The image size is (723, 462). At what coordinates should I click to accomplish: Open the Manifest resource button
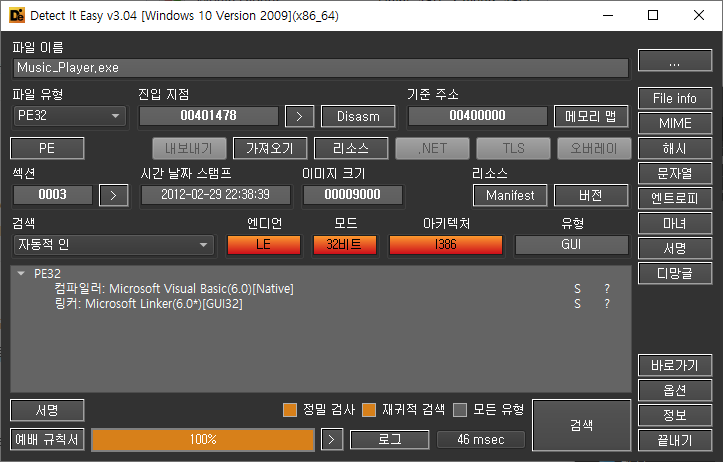(510, 195)
